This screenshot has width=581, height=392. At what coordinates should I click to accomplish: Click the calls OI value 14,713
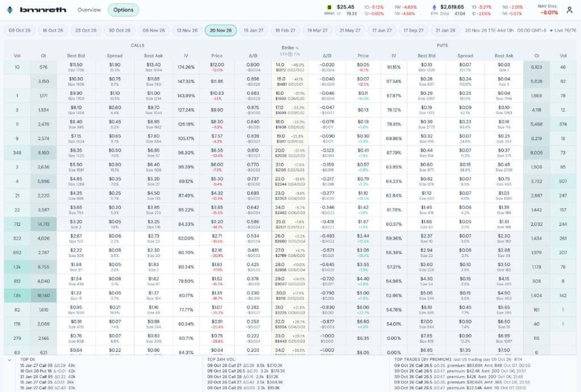tap(44, 224)
